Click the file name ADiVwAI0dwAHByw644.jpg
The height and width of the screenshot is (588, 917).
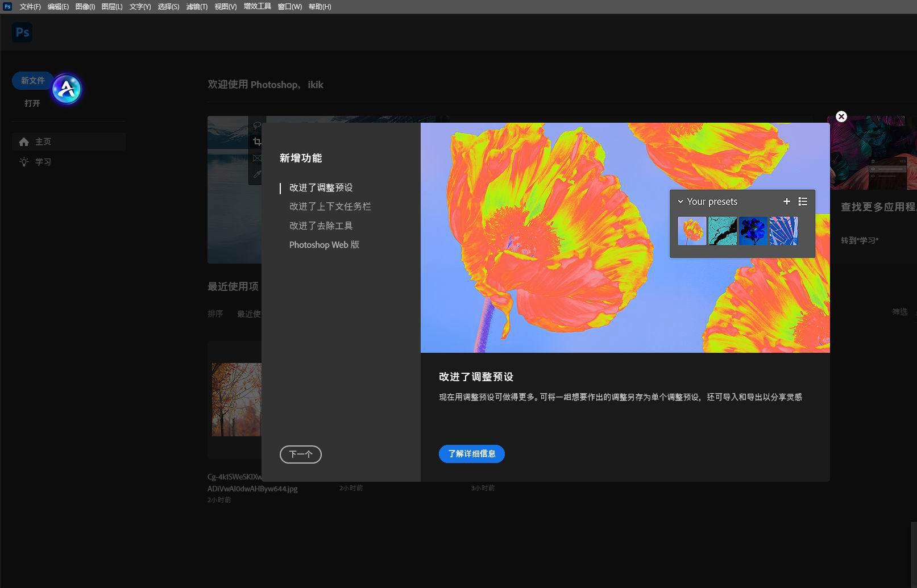(x=252, y=489)
